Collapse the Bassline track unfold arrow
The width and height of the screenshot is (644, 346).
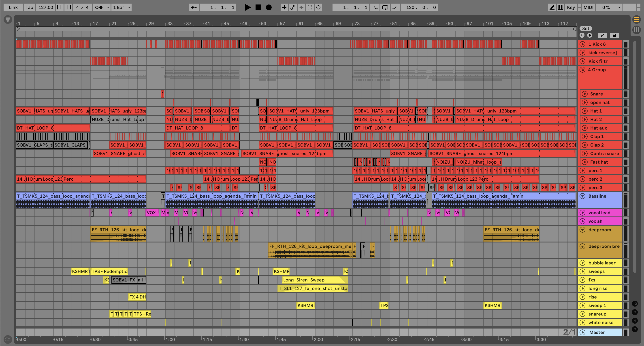[x=582, y=196]
